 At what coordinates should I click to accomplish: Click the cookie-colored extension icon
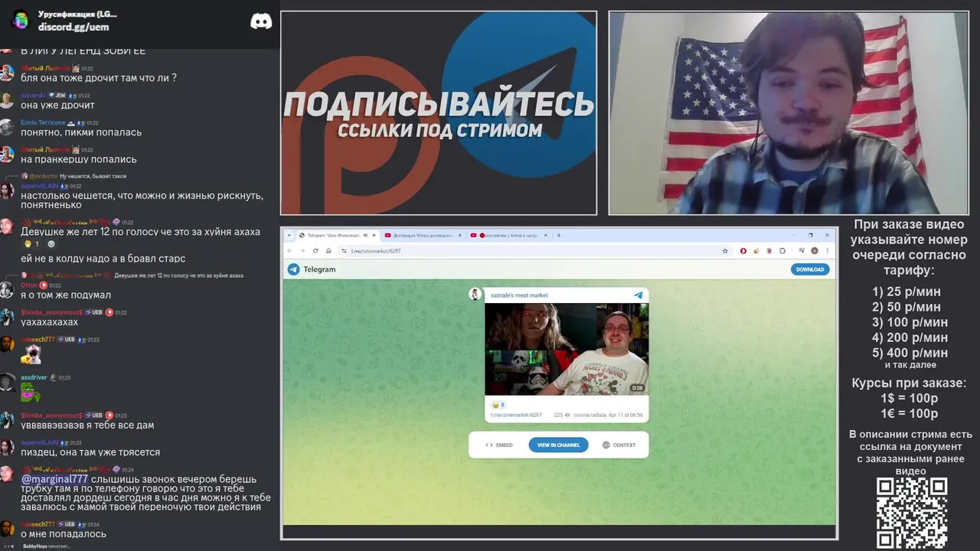pos(756,251)
